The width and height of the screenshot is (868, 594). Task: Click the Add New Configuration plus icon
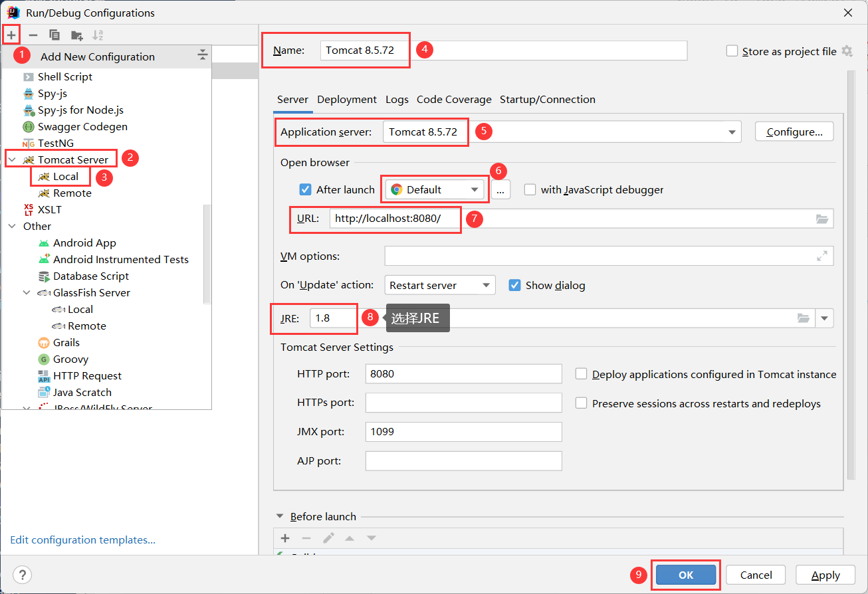pyautogui.click(x=11, y=35)
